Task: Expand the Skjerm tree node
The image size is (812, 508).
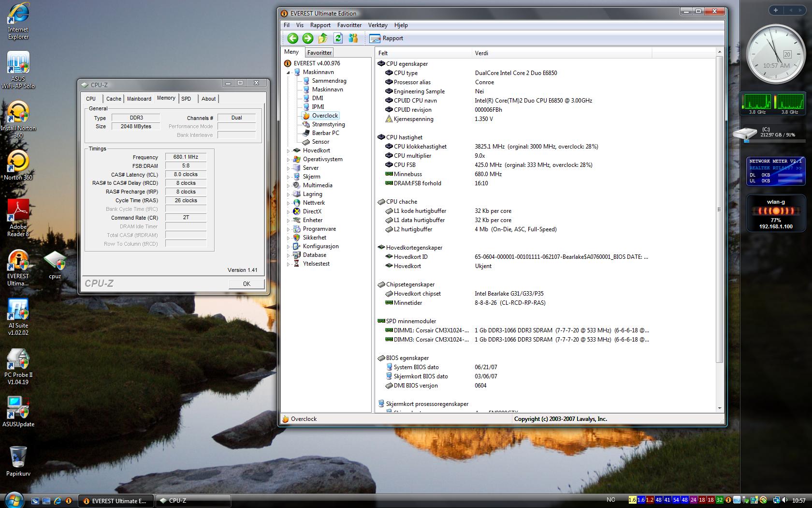Action: coord(289,177)
